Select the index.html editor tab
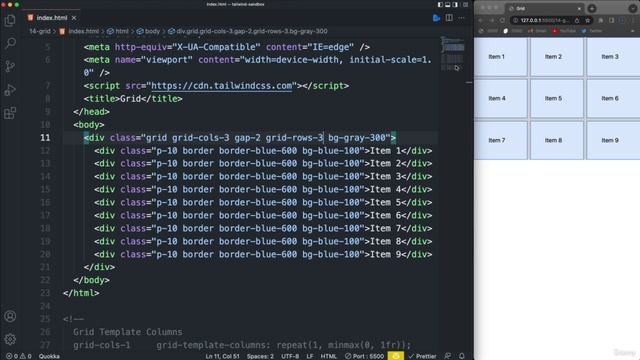 pyautogui.click(x=51, y=18)
